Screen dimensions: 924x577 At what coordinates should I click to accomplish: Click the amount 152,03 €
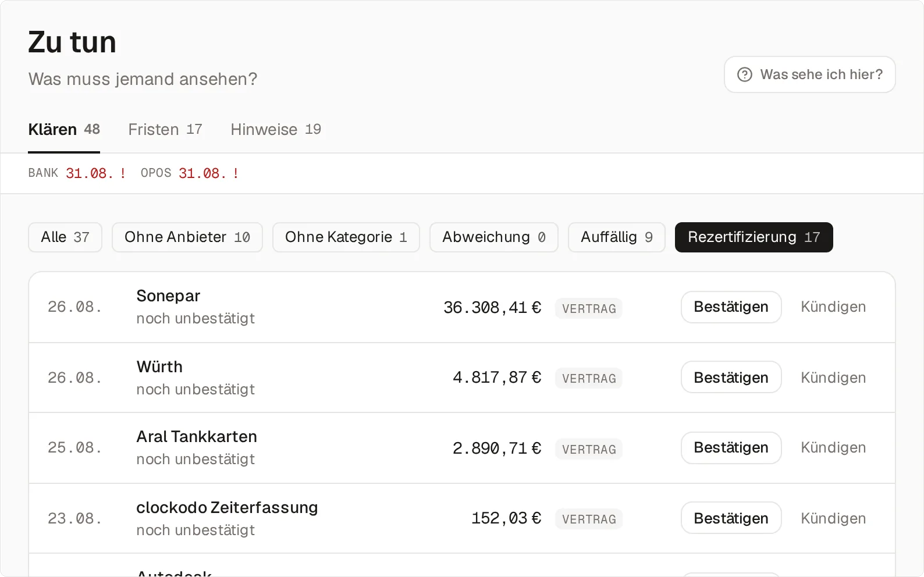506,518
